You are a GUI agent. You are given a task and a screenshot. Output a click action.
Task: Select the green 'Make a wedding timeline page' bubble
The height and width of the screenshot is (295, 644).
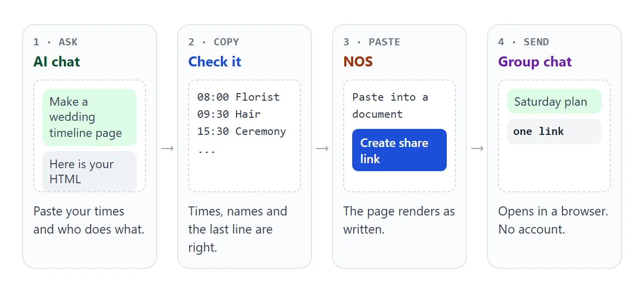(x=90, y=117)
